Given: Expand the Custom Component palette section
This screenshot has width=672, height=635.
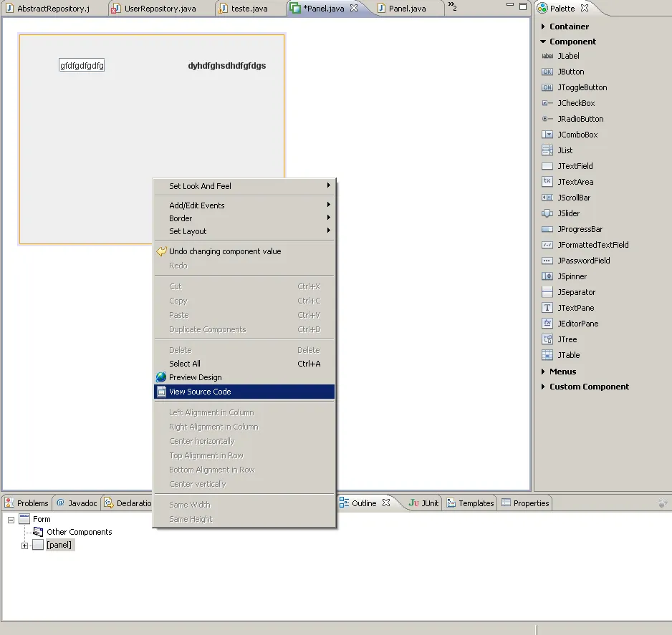Looking at the screenshot, I should coord(543,387).
